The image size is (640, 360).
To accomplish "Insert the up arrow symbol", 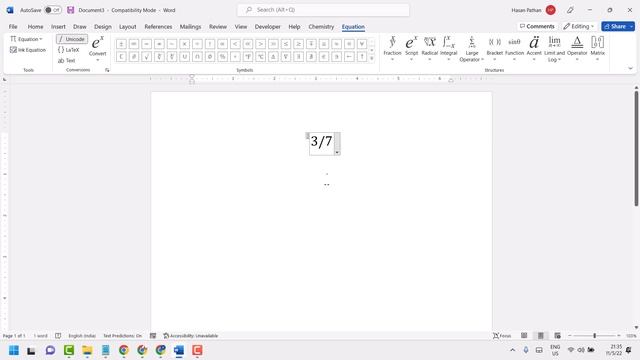I will (x=362, y=56).
